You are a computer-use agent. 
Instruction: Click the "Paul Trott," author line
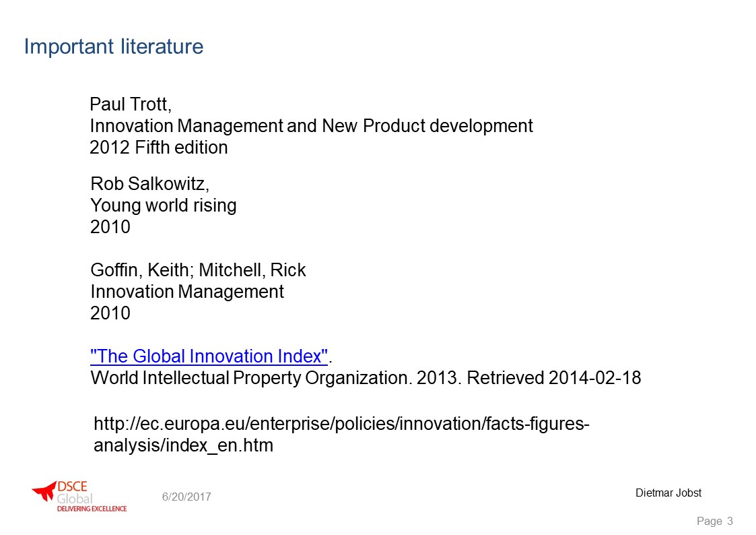point(131,104)
